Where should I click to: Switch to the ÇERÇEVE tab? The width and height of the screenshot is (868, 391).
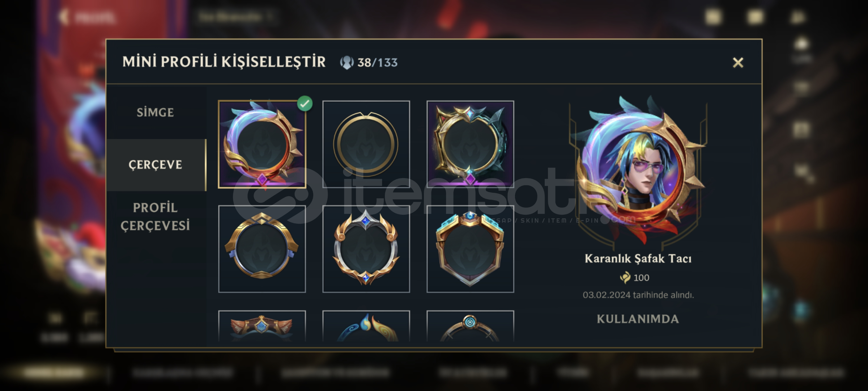coord(156,165)
